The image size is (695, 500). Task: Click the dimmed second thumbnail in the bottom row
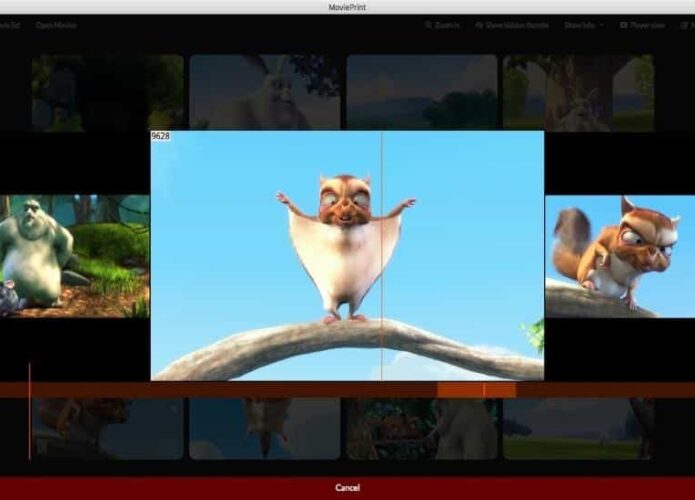(x=265, y=429)
